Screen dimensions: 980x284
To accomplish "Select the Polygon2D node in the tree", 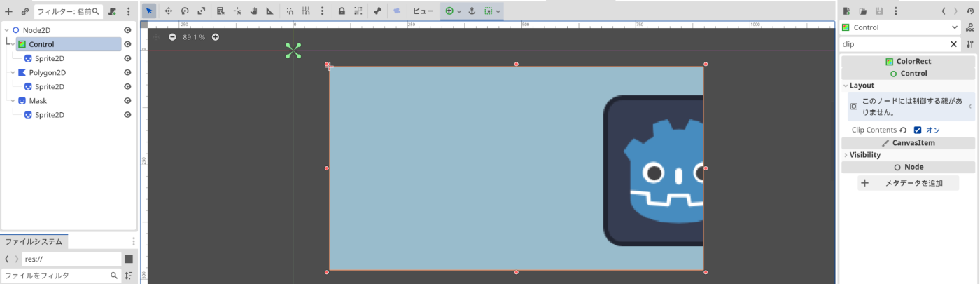I will 47,72.
